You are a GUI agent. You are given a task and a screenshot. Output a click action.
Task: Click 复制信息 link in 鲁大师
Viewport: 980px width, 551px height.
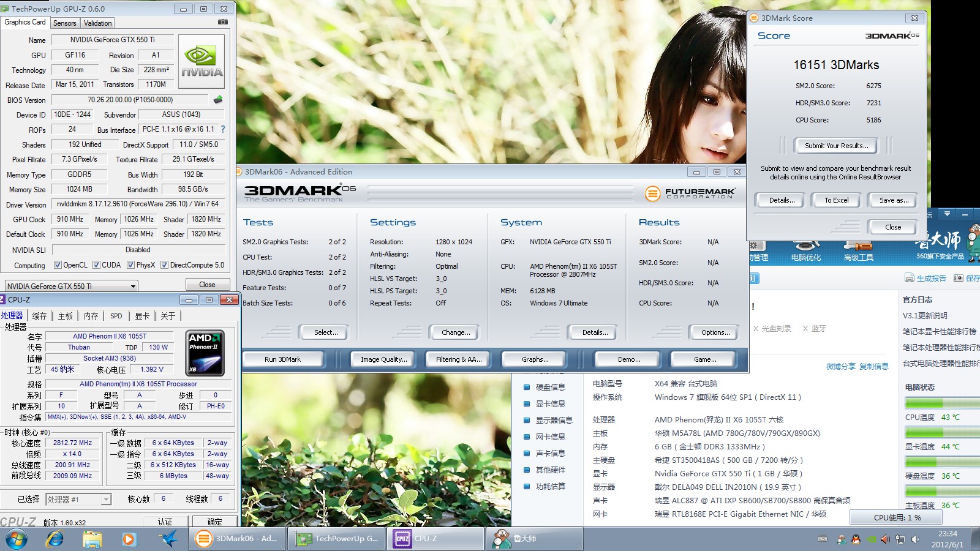pyautogui.click(x=873, y=366)
